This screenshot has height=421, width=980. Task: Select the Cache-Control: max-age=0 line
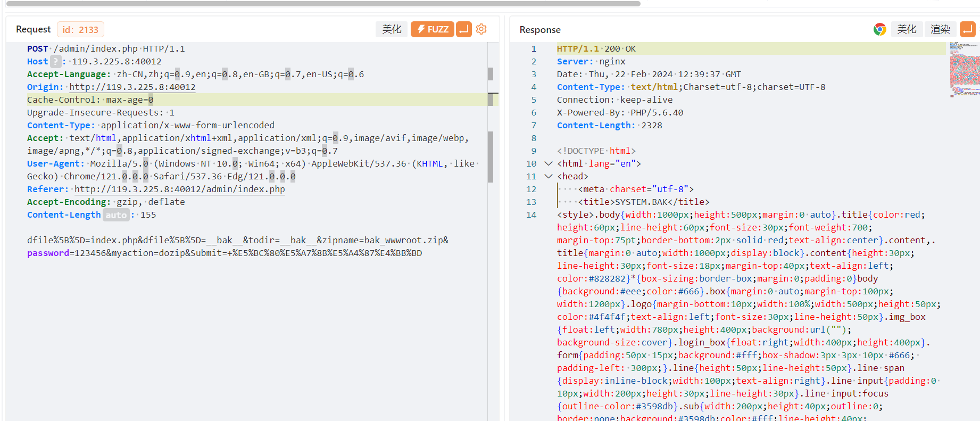click(x=90, y=100)
